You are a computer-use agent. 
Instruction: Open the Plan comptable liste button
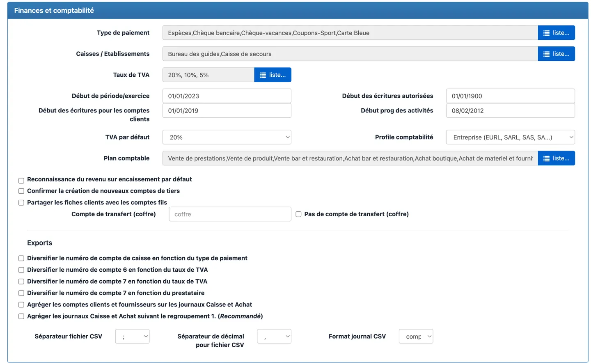(556, 158)
